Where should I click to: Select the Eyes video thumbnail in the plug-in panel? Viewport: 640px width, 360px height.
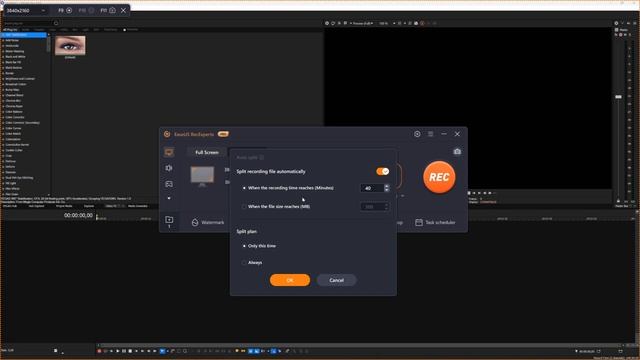click(70, 45)
